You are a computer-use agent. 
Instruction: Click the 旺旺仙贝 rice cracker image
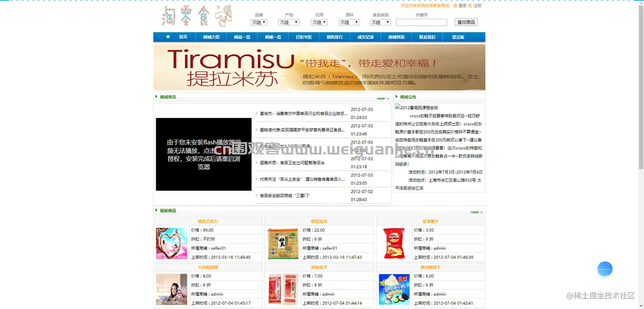(x=283, y=243)
